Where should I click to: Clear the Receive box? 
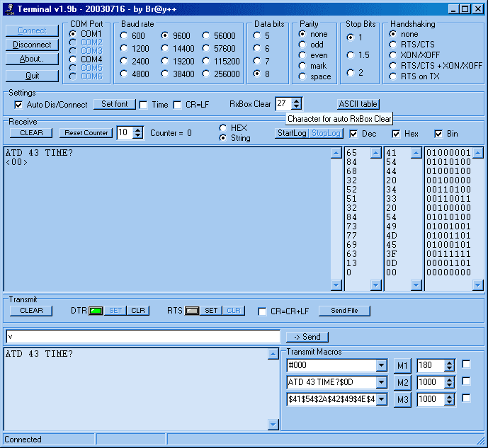click(x=31, y=133)
